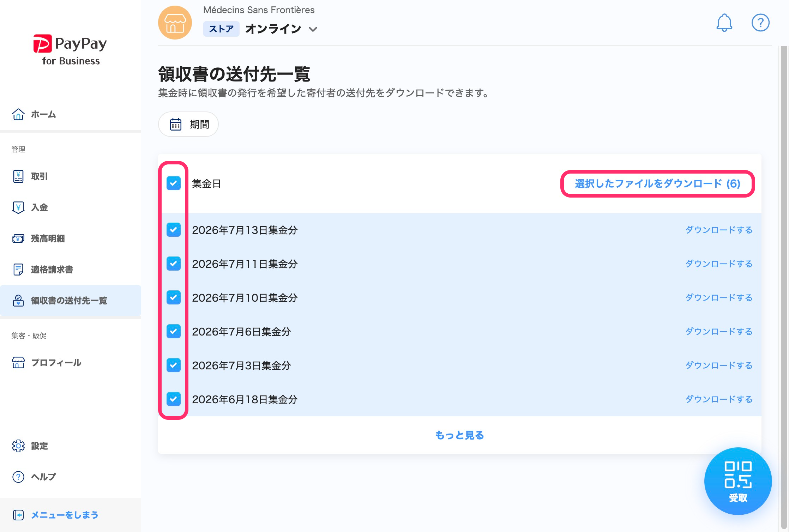
Task: Uncheck the 2026年7月6日集金分 checkbox
Action: [x=174, y=332]
